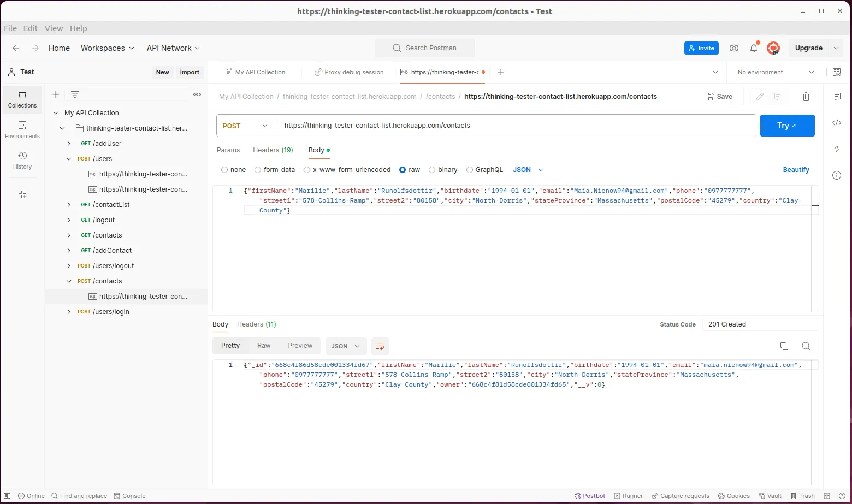This screenshot has width=852, height=504.
Task: Click the Save button
Action: (719, 97)
